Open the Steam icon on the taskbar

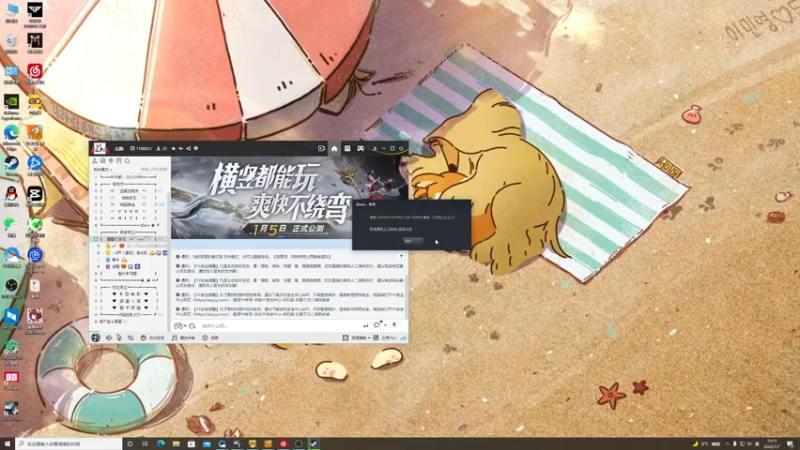pos(314,444)
